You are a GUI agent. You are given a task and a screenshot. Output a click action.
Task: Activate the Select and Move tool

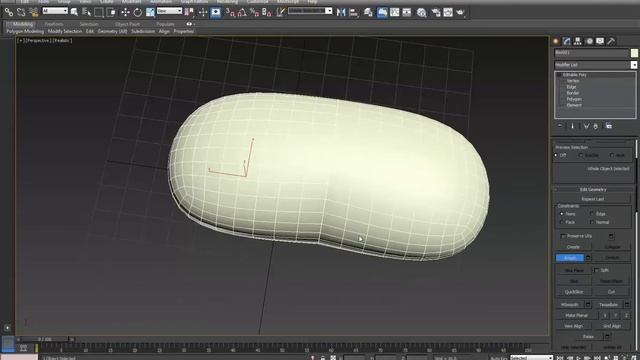point(125,13)
